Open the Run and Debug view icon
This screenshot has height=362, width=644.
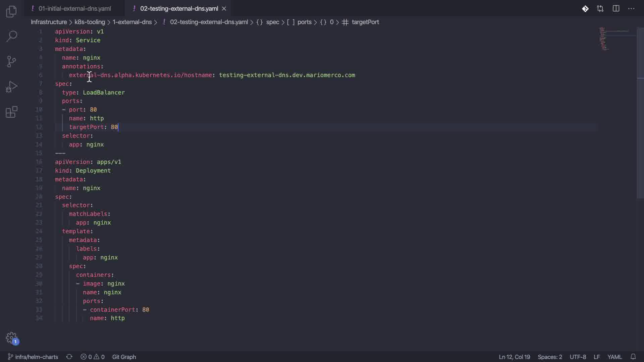11,87
